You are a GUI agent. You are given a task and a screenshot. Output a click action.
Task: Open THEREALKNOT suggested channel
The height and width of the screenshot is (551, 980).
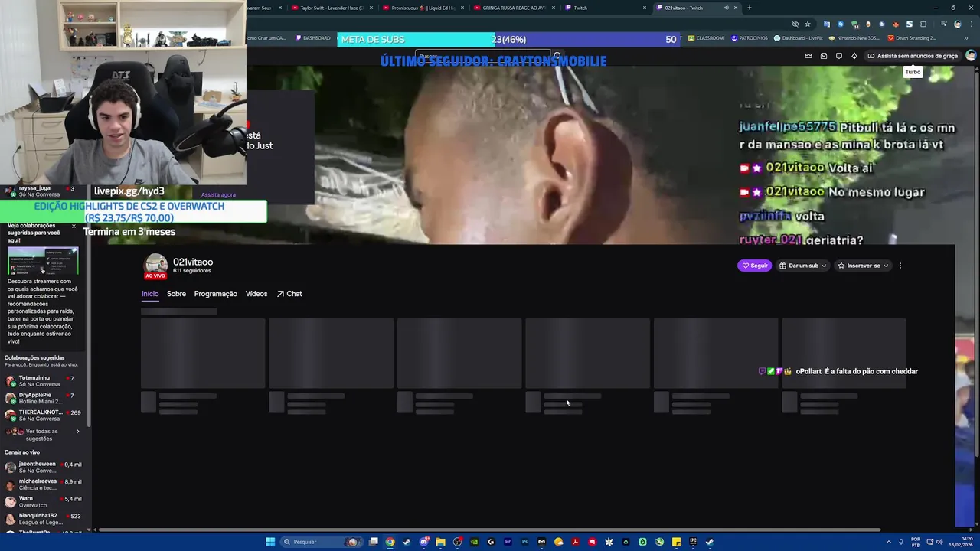44,416
